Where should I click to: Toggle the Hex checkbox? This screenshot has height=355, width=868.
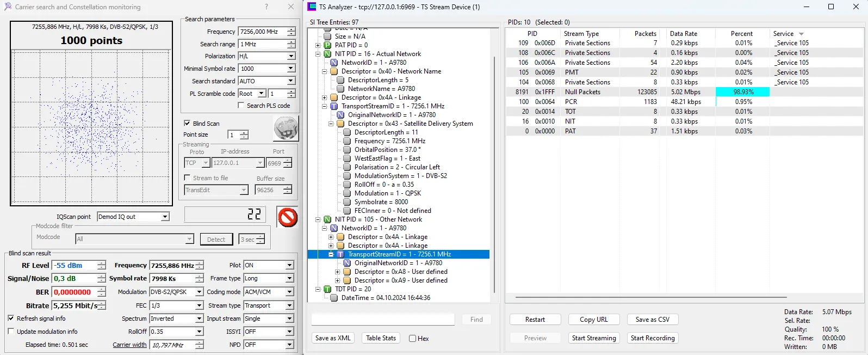412,339
